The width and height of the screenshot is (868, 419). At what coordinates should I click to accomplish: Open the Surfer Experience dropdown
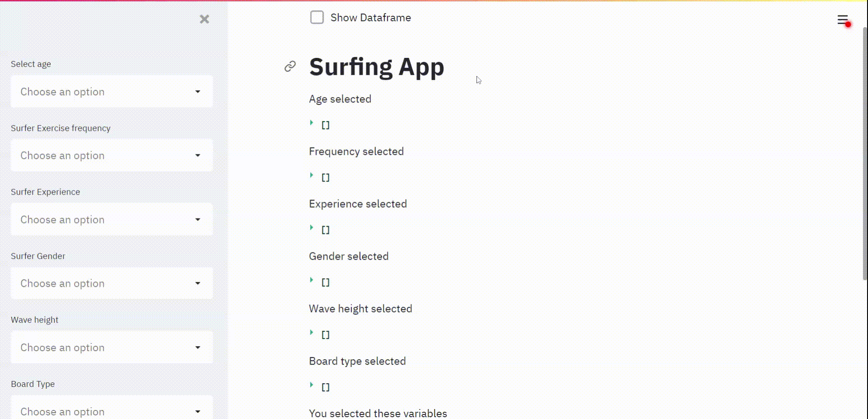click(x=112, y=220)
